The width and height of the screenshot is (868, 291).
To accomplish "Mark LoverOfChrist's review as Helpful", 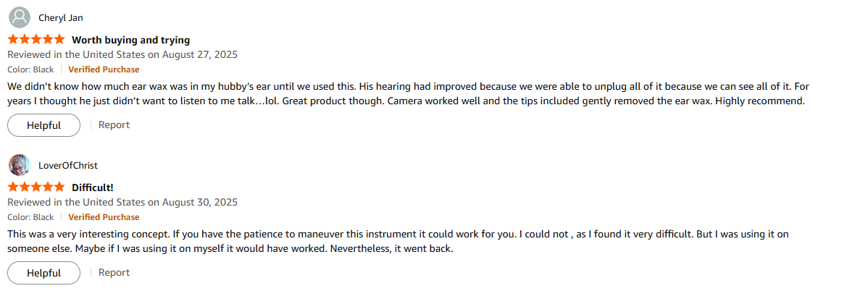I will click(43, 273).
